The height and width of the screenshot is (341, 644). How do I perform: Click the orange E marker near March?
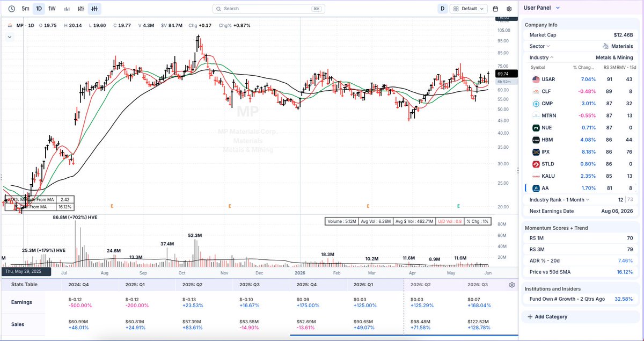click(x=368, y=206)
